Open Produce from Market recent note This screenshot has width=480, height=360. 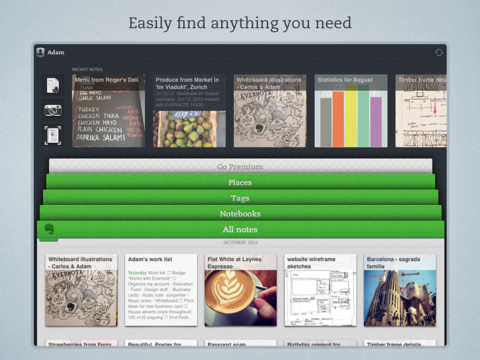[x=189, y=111]
